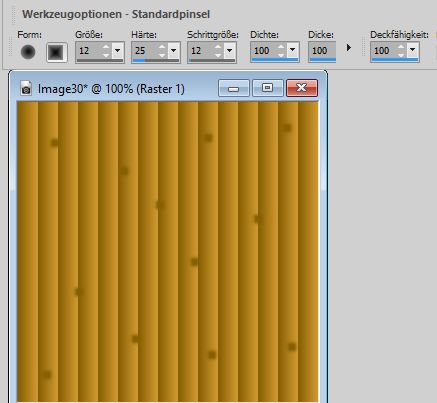Click the Dicke value field

click(322, 51)
